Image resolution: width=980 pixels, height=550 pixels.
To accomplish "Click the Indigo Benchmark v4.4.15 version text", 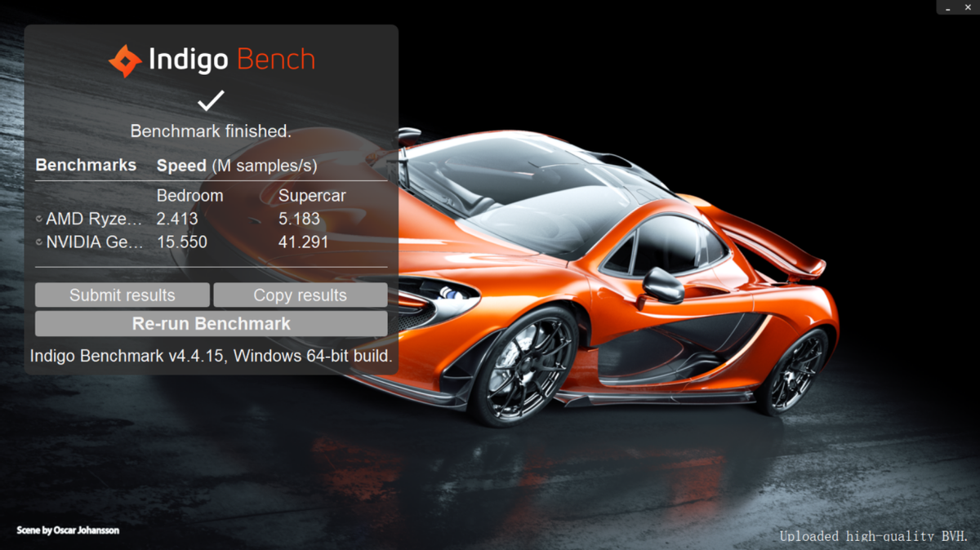I will (x=212, y=357).
